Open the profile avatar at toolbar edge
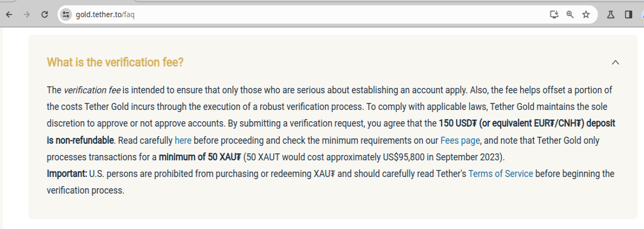Screen dimensions: 644x229 pos(642,14)
